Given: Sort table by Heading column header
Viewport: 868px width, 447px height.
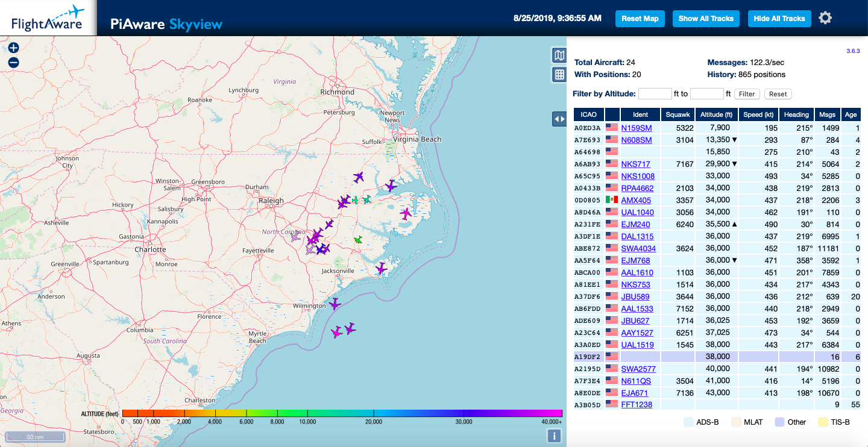Looking at the screenshot, I should click(x=796, y=114).
